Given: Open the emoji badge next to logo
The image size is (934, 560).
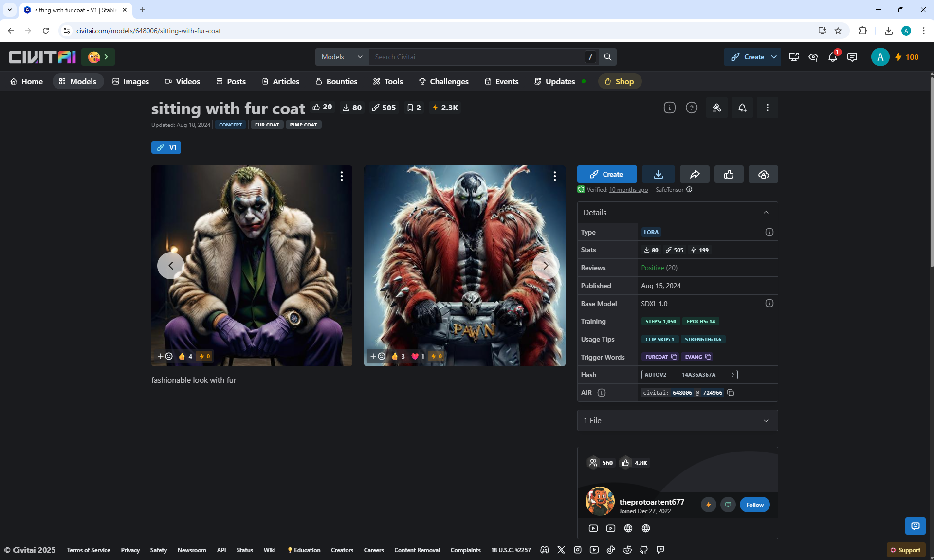Looking at the screenshot, I should (98, 57).
